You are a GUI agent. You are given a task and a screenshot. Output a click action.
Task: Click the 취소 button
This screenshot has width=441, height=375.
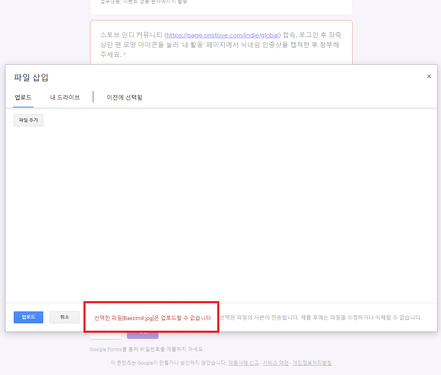click(65, 317)
